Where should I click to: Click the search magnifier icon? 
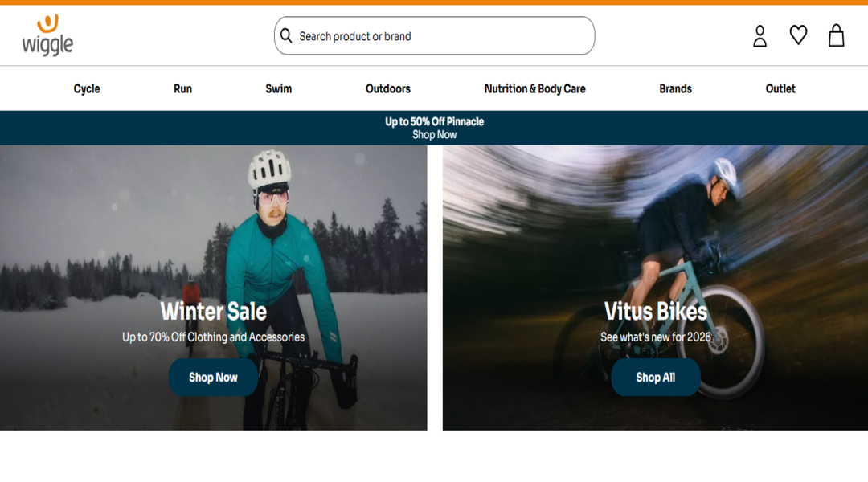coord(286,36)
